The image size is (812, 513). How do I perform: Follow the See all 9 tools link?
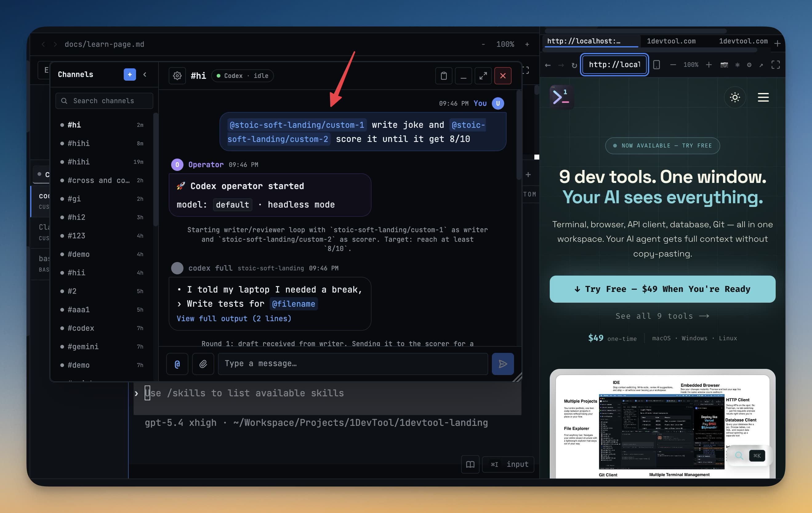(662, 316)
